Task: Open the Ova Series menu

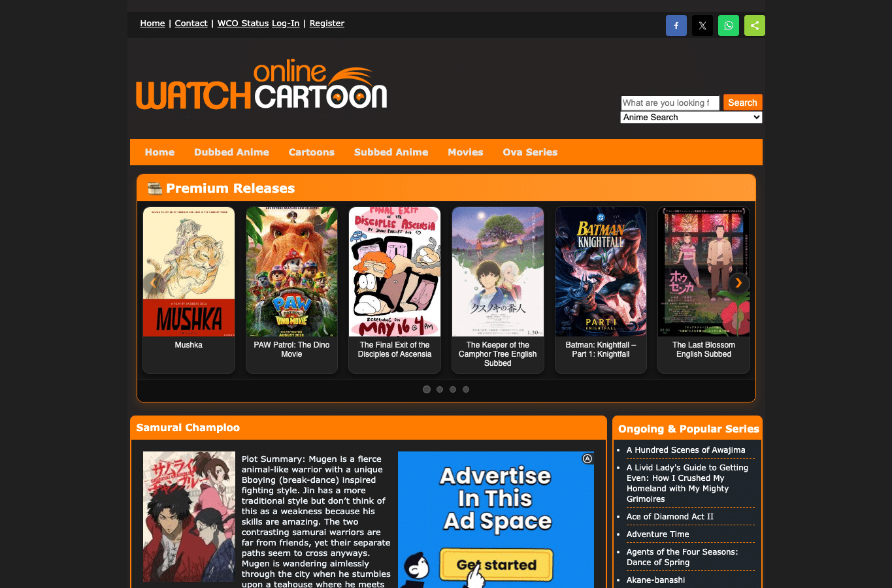Action: coord(531,152)
